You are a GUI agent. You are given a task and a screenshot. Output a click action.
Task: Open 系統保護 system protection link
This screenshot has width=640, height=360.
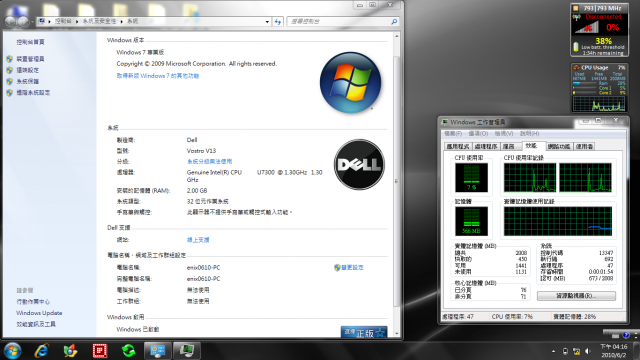27,82
